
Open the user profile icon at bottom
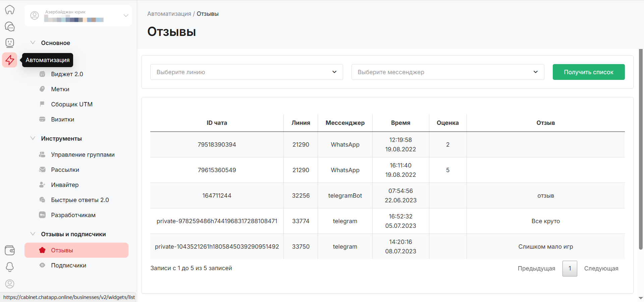tap(10, 284)
